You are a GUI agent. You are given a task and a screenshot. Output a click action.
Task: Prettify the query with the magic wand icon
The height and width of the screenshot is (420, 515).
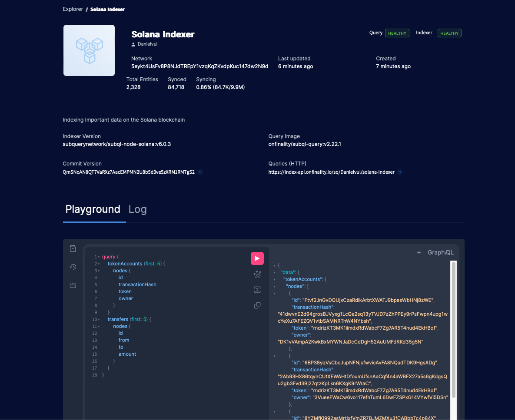coord(257,274)
